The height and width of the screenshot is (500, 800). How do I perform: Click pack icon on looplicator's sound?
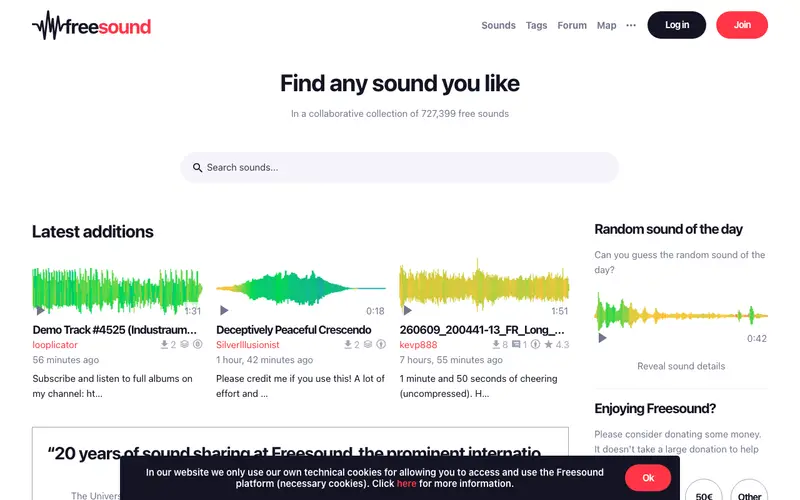[x=184, y=345]
